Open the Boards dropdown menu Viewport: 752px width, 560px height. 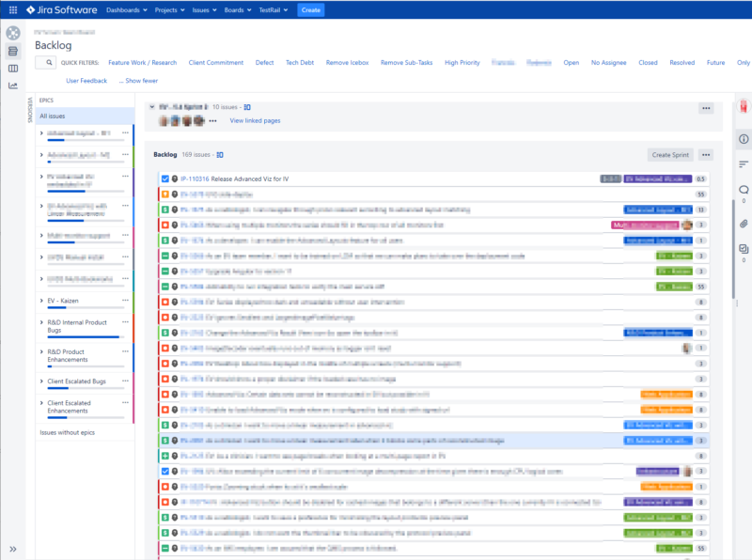click(238, 9)
